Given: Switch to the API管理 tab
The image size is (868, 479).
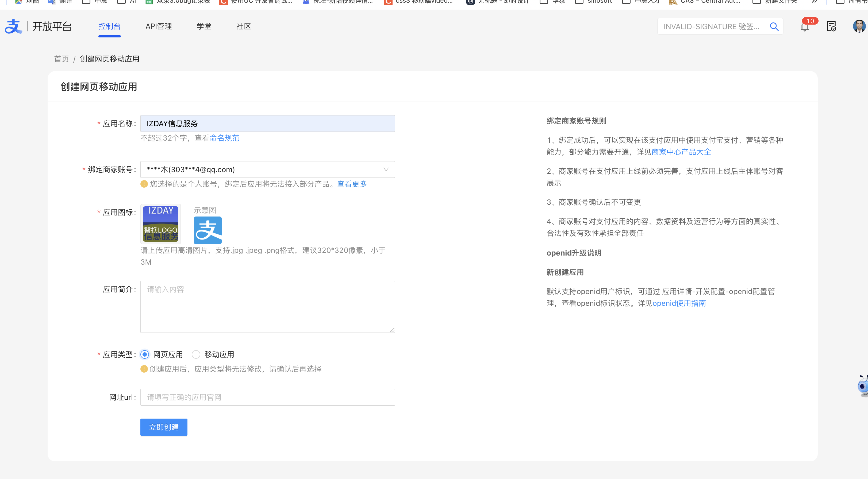Looking at the screenshot, I should click(158, 26).
